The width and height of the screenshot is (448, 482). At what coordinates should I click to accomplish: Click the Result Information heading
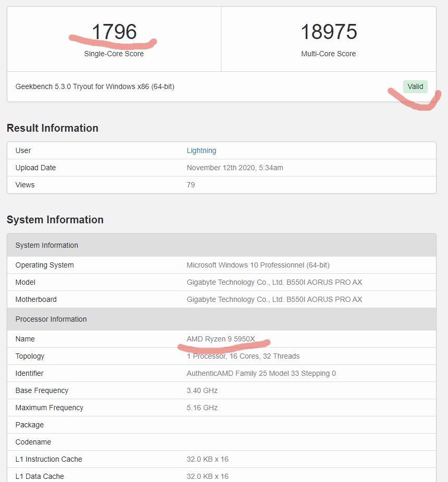[53, 128]
